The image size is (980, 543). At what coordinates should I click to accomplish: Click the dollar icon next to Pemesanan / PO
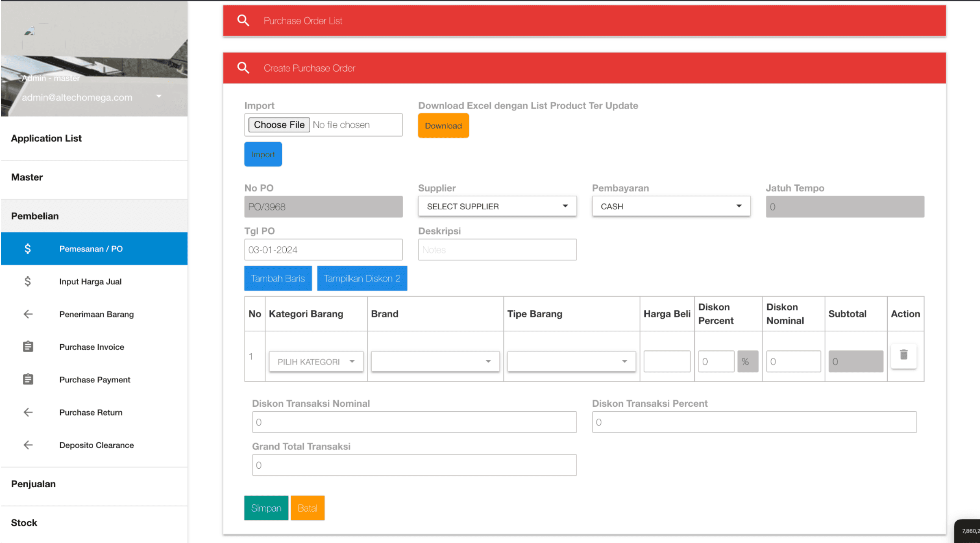point(28,248)
